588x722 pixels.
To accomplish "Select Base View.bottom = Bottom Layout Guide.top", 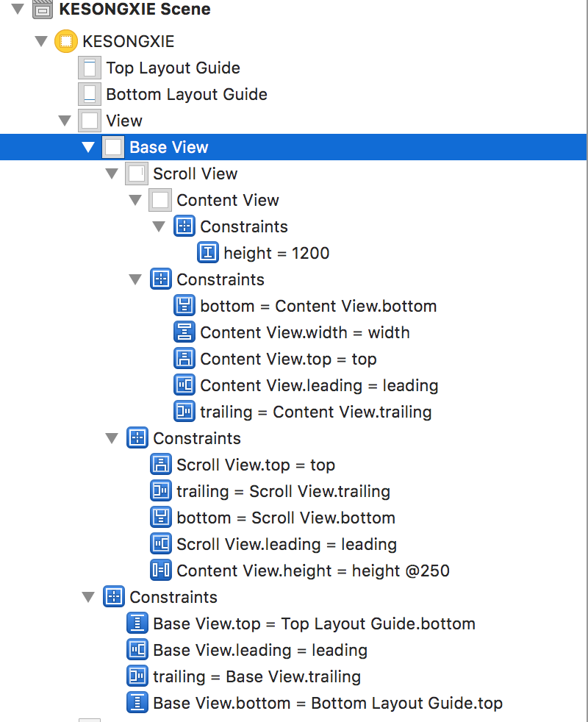I will [328, 703].
